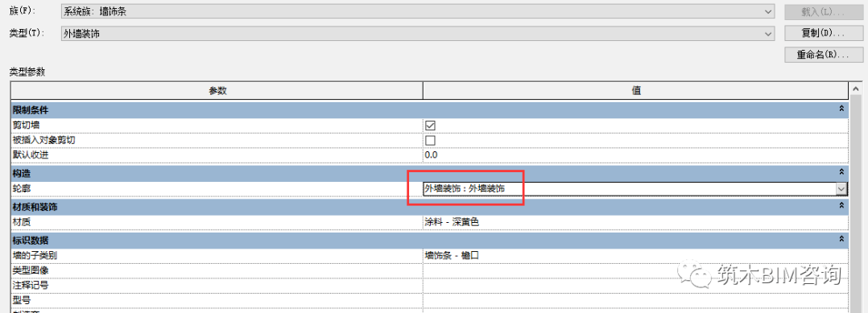This screenshot has width=868, height=313.
Task: Select the 剪切墙 parameter label
Action: pos(26,126)
